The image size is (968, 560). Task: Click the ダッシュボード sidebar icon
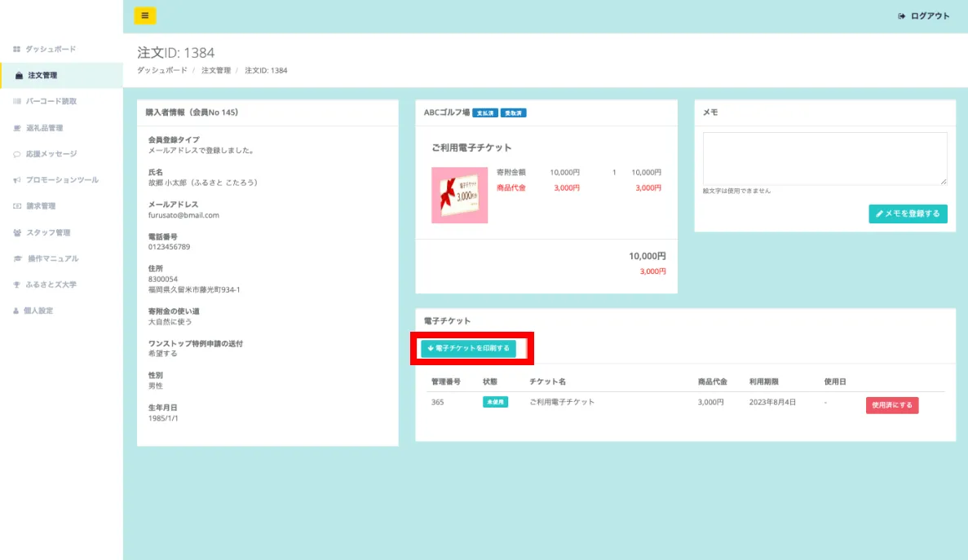pos(16,50)
